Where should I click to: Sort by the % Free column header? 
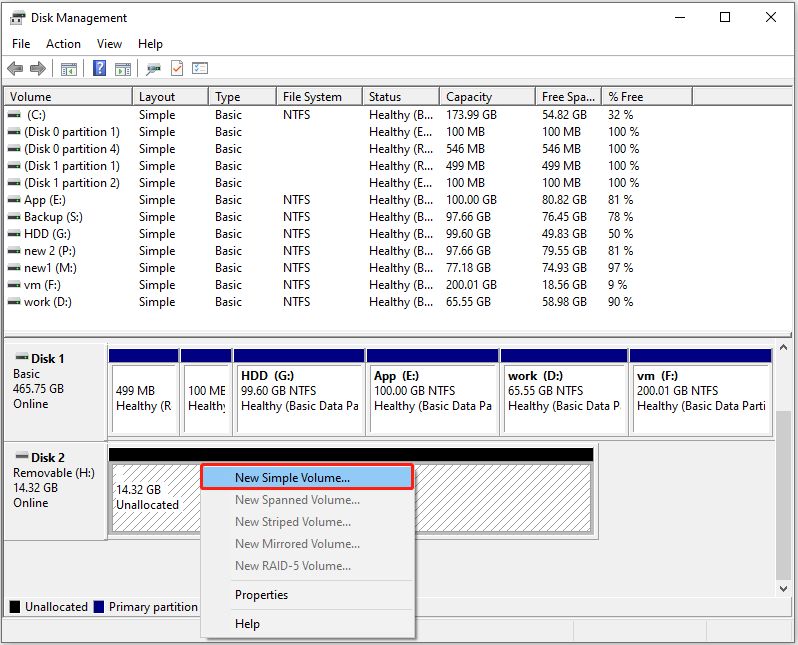[647, 97]
